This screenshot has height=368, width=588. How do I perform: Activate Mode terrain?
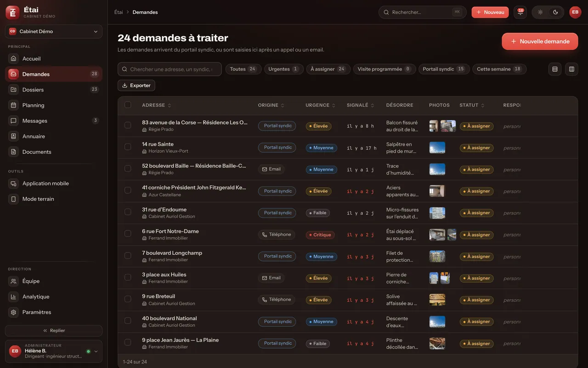pos(54,199)
